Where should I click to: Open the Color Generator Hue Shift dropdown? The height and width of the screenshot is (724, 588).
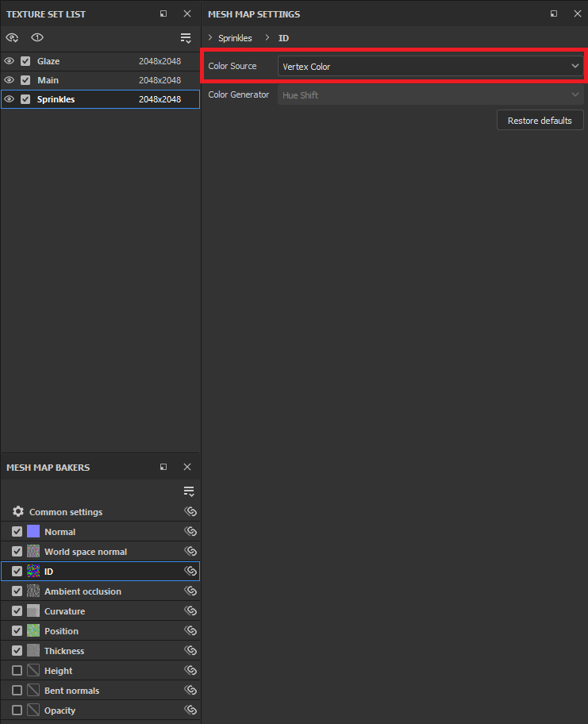click(x=430, y=95)
